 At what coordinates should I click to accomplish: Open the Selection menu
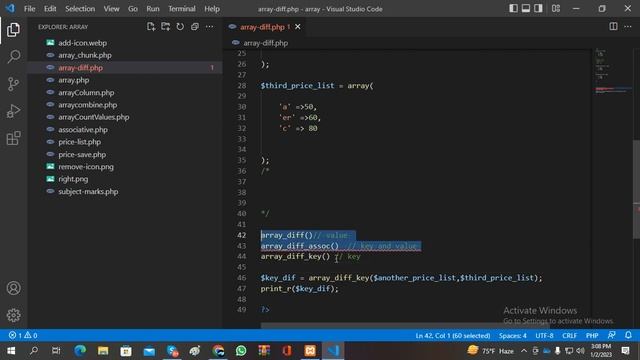coord(80,9)
